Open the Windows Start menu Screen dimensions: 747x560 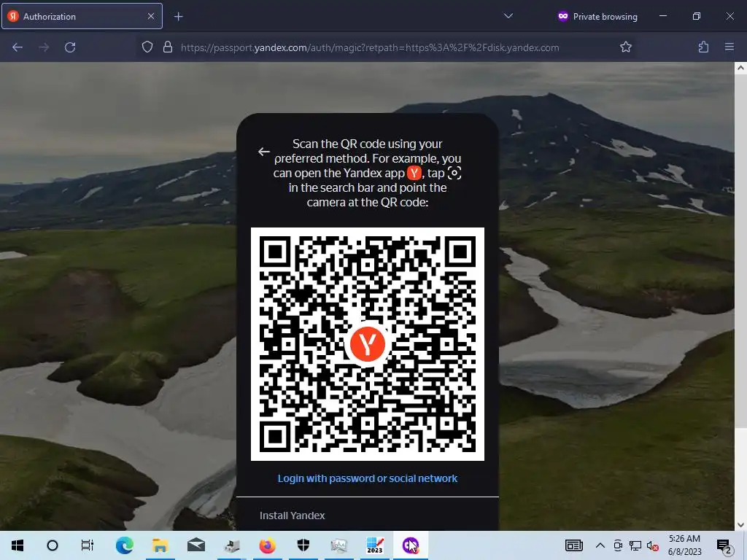click(18, 545)
